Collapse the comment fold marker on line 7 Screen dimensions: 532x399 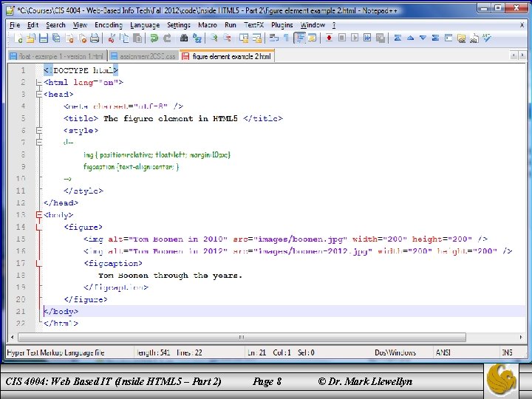click(x=39, y=143)
